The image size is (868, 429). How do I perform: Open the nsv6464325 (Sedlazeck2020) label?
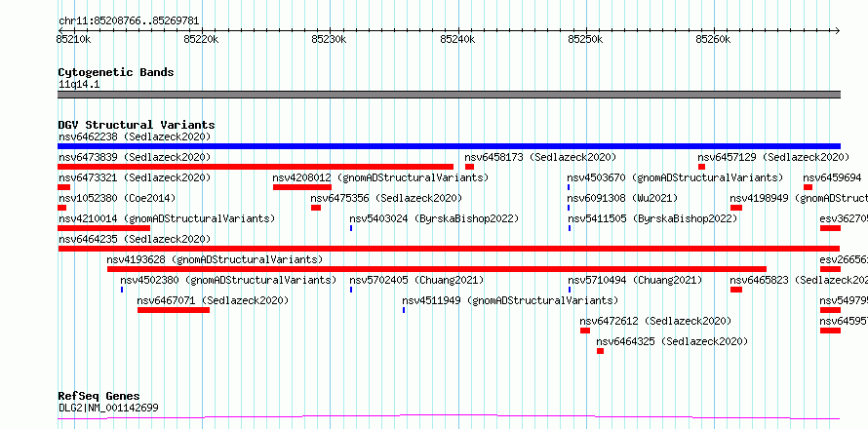672,341
